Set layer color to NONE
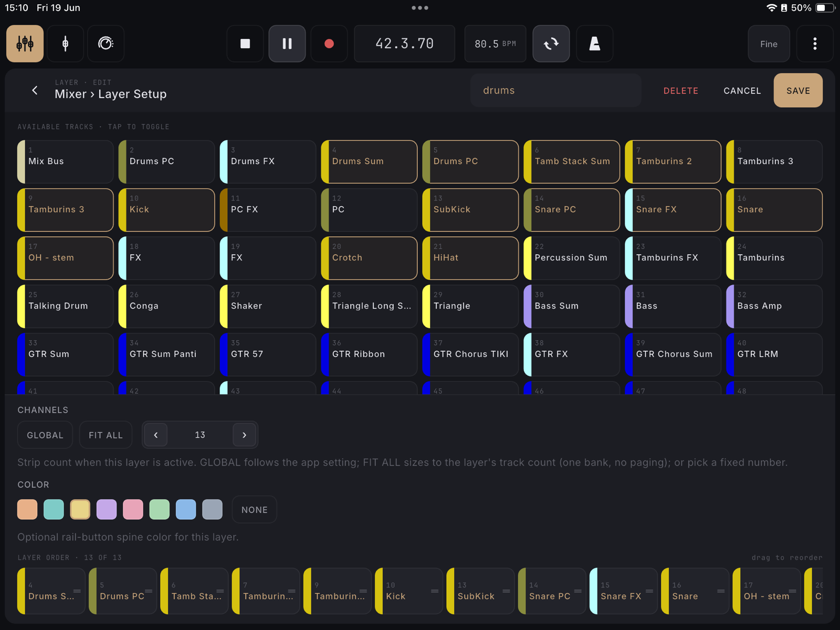The width and height of the screenshot is (840, 630). pos(255,509)
